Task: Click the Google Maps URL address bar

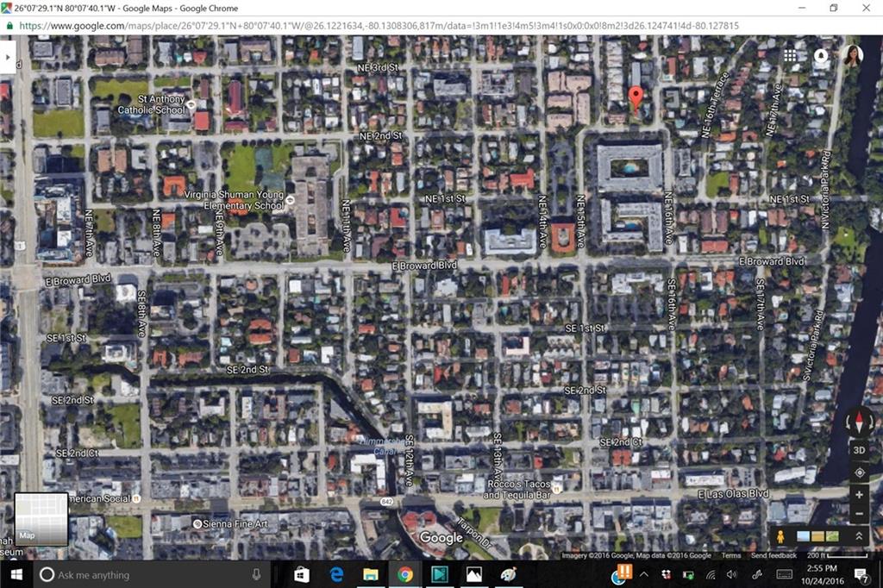Action: (x=379, y=26)
